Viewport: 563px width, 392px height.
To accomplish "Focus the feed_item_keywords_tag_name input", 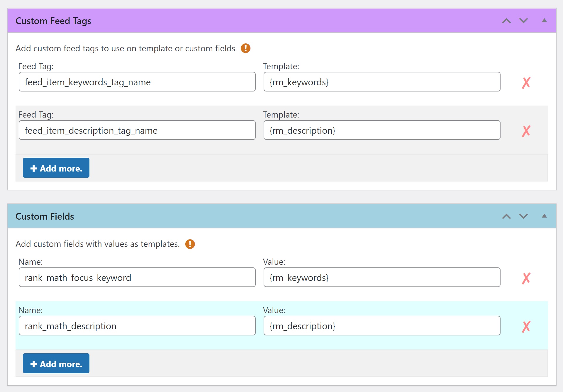I will pos(137,82).
